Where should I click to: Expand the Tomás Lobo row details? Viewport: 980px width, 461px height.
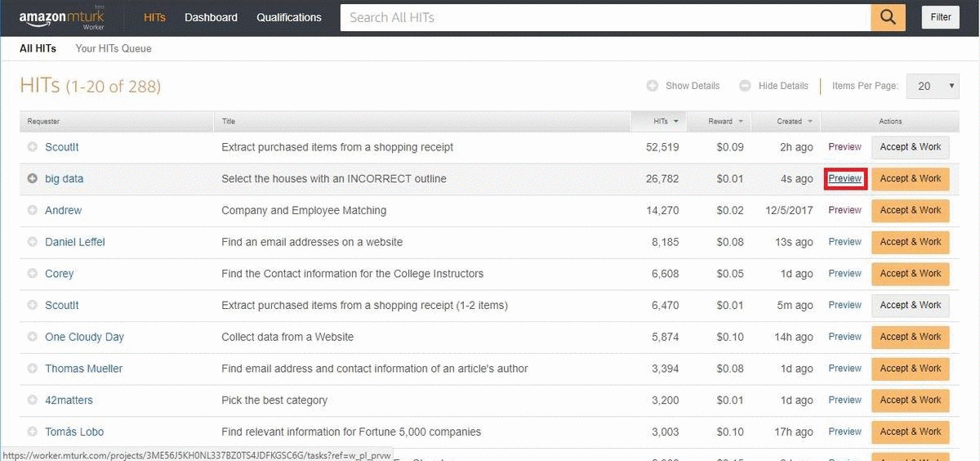coord(33,432)
